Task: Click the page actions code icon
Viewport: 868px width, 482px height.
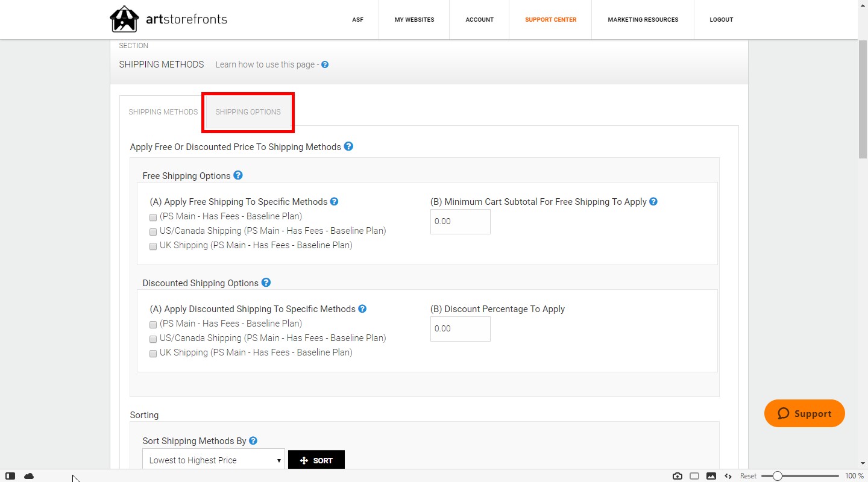Action: [x=728, y=476]
